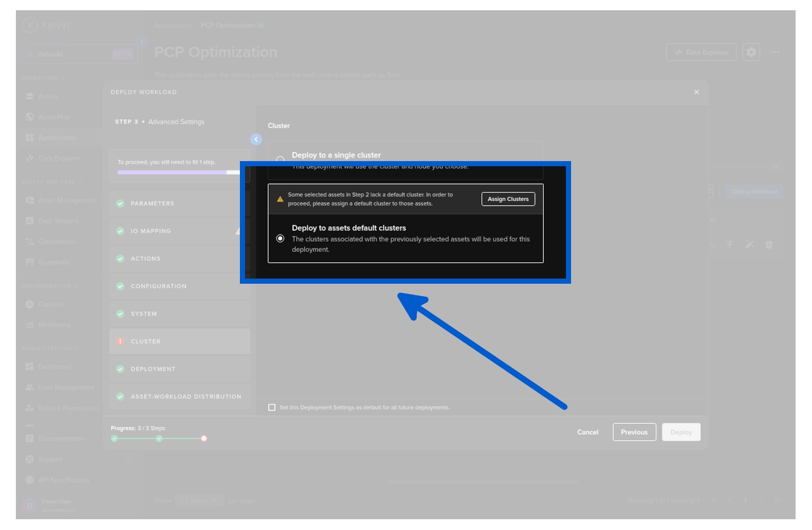Click the red error icon beside Cluster
Image resolution: width=812 pixels, height=530 pixels.
120,341
